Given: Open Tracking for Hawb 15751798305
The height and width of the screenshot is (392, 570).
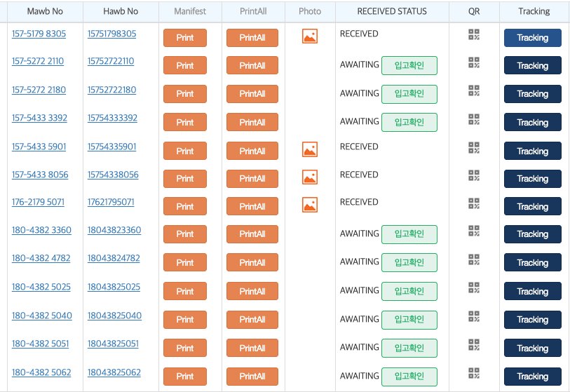Looking at the screenshot, I should [x=532, y=38].
